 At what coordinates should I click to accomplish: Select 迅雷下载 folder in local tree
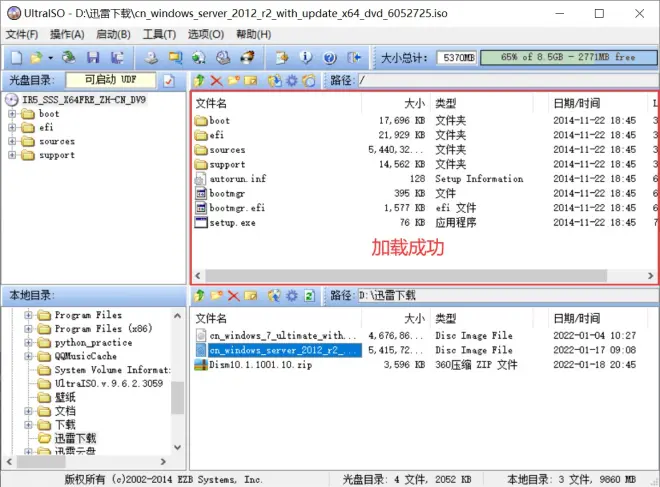[75, 438]
